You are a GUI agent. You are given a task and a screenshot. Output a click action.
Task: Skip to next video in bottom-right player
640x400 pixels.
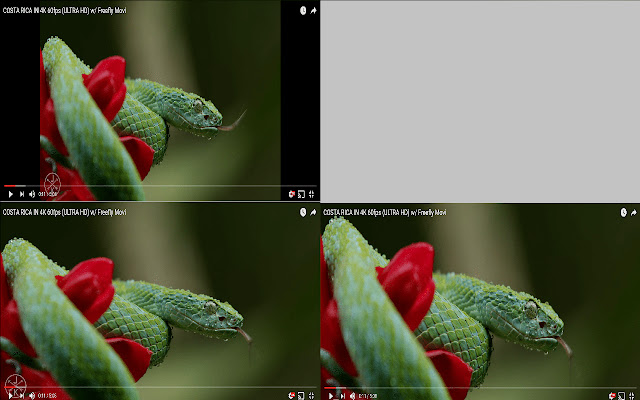(342, 396)
